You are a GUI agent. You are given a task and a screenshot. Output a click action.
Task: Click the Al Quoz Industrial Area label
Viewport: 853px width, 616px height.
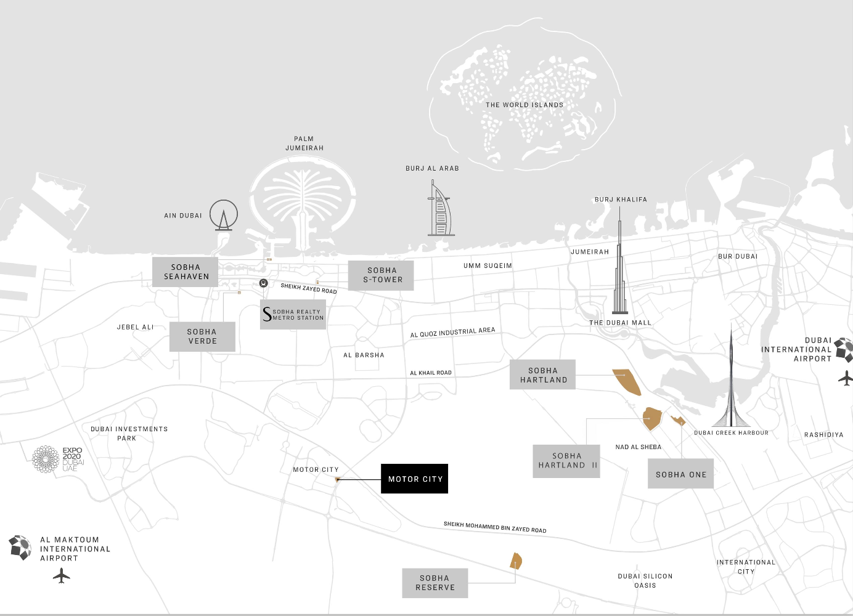point(453,333)
